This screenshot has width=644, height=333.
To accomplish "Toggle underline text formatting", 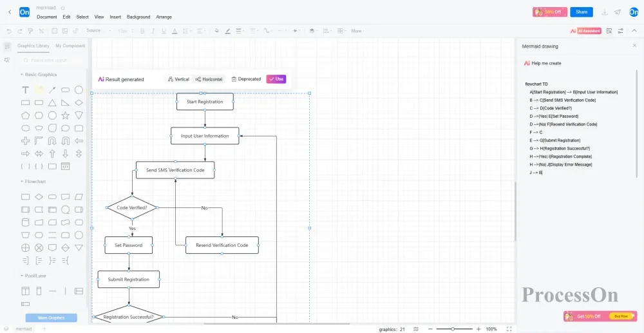I will pyautogui.click(x=164, y=31).
